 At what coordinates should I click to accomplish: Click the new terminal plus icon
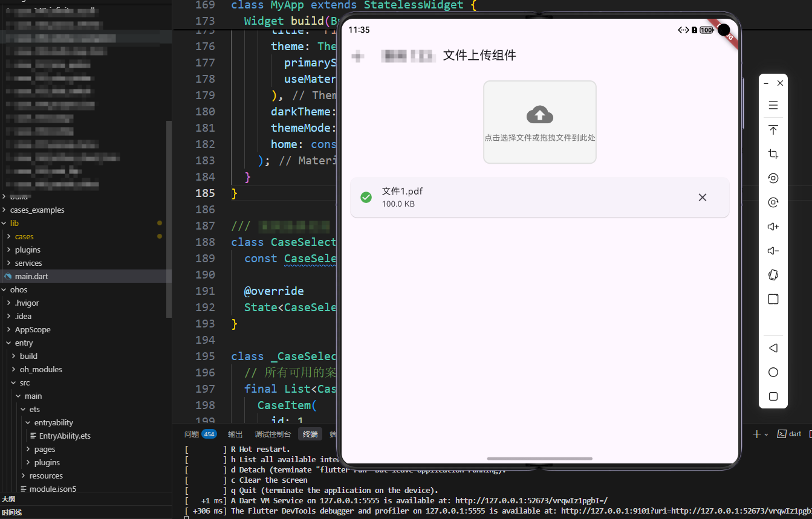tap(756, 434)
